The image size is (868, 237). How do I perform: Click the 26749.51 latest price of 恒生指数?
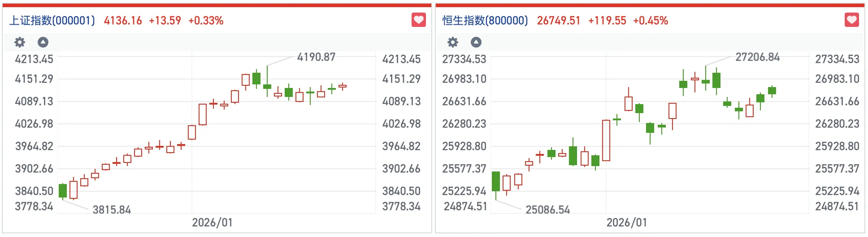coord(559,21)
